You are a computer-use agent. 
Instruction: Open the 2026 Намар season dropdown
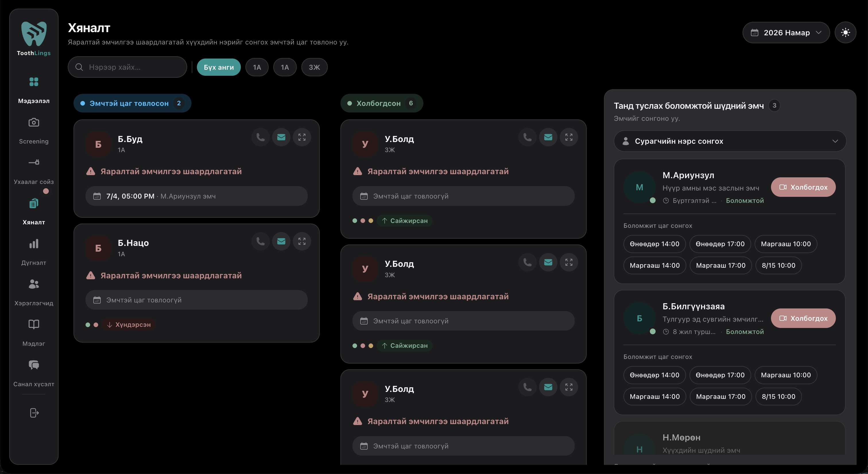click(786, 33)
